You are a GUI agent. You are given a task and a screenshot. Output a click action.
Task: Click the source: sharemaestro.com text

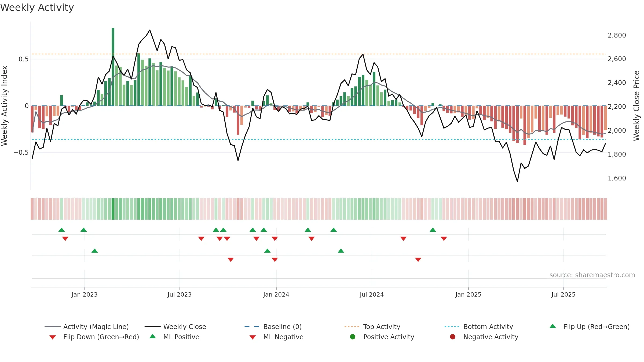tap(592, 275)
